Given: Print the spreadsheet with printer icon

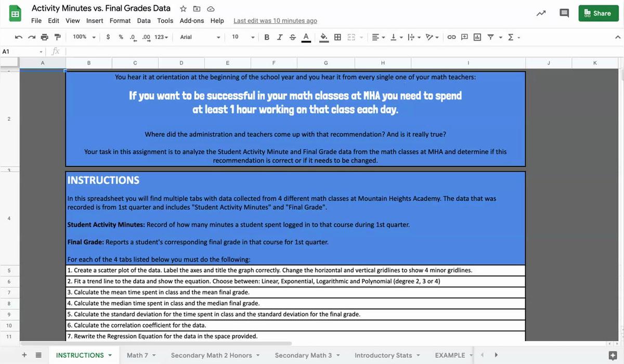Looking at the screenshot, I should tap(44, 37).
